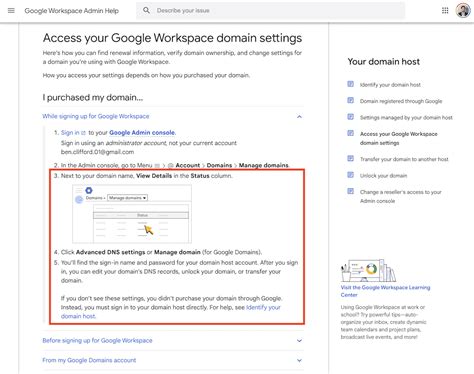Click the article icon beside Domain registered through Google
This screenshot has height=374, width=474.
pos(351,100)
